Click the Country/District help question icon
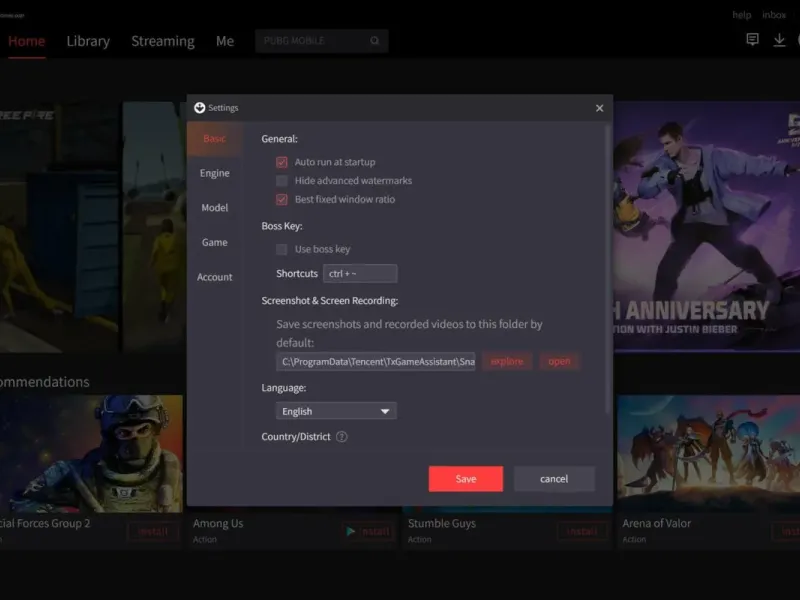 coord(342,437)
